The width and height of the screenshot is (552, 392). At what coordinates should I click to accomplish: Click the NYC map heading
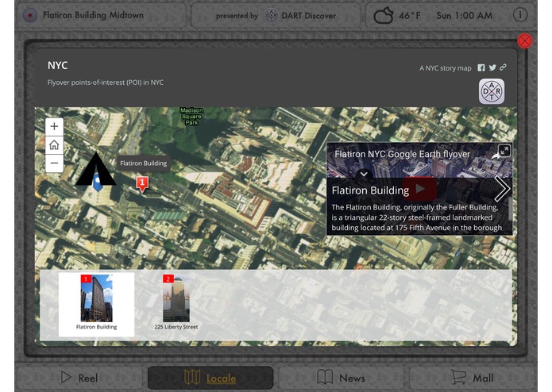point(58,65)
